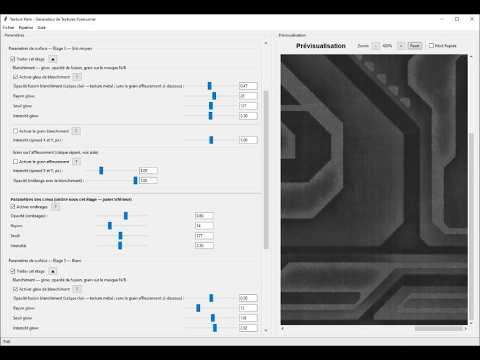Viewport: 480px width, 360px height.
Task: Click the opacité mélange avec blanchiment value field
Action: [148, 180]
